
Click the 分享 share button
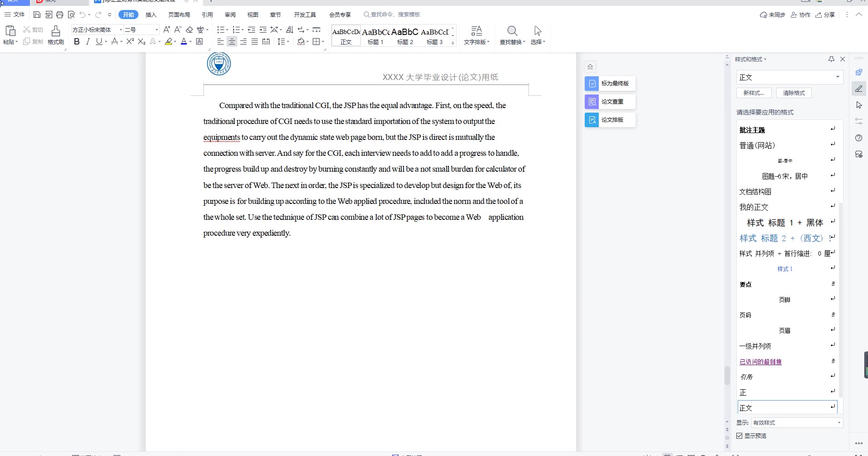pyautogui.click(x=825, y=15)
